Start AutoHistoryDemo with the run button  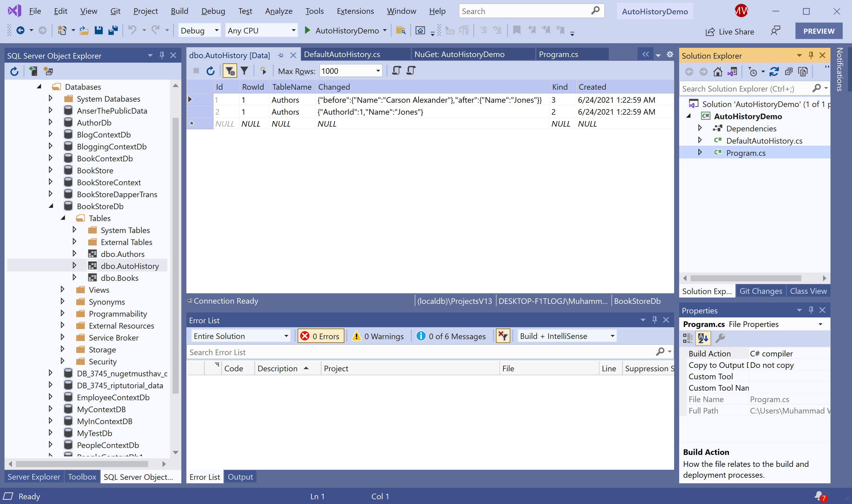pyautogui.click(x=307, y=31)
